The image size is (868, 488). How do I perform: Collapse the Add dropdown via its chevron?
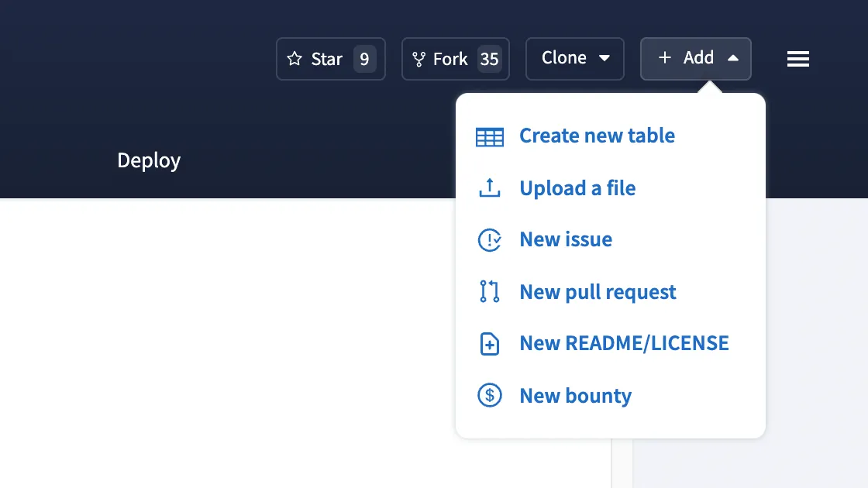point(733,58)
